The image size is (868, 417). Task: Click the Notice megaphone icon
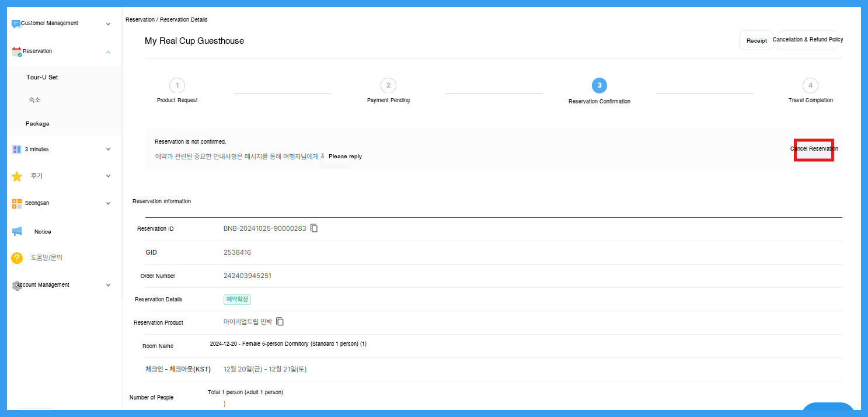(17, 232)
